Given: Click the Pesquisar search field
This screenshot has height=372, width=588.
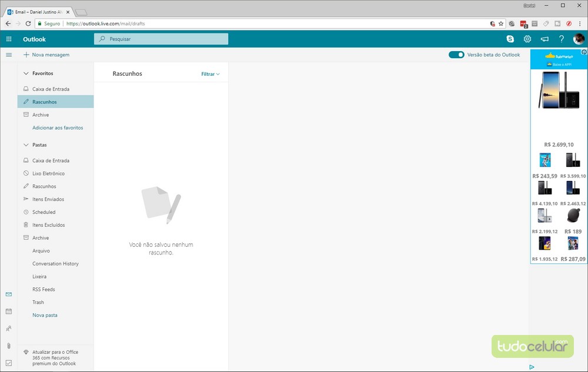Looking at the screenshot, I should click(161, 39).
